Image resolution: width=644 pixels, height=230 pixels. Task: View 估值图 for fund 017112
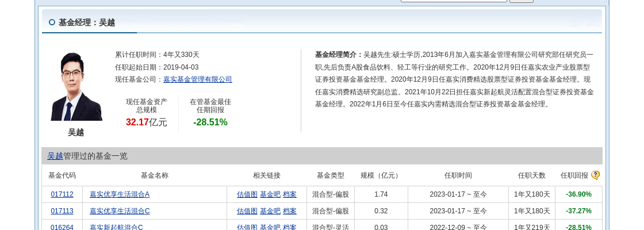247,194
